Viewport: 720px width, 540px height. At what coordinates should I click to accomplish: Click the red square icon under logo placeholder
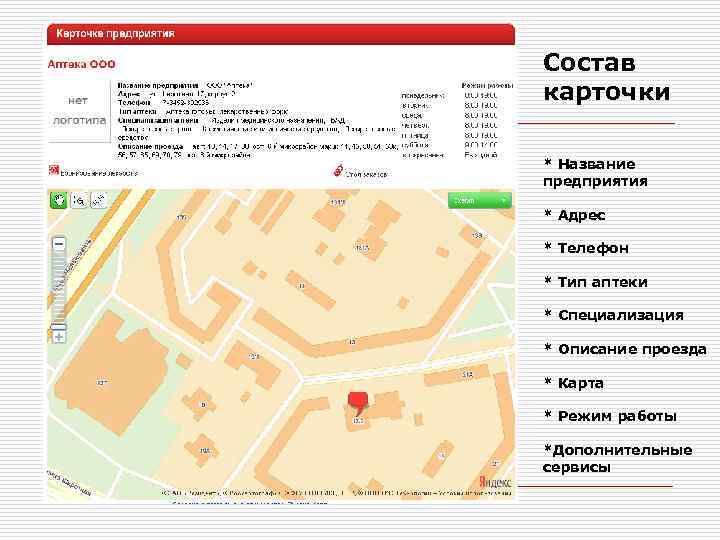coord(54,170)
